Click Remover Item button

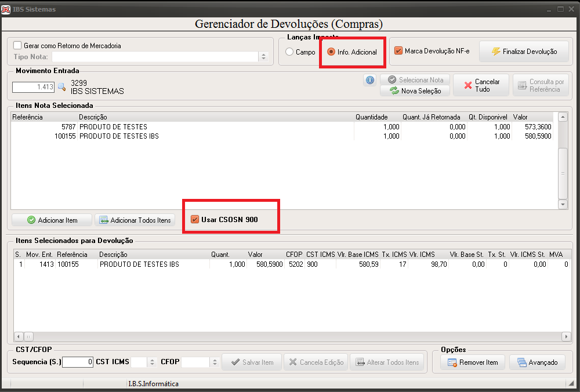[x=473, y=362]
